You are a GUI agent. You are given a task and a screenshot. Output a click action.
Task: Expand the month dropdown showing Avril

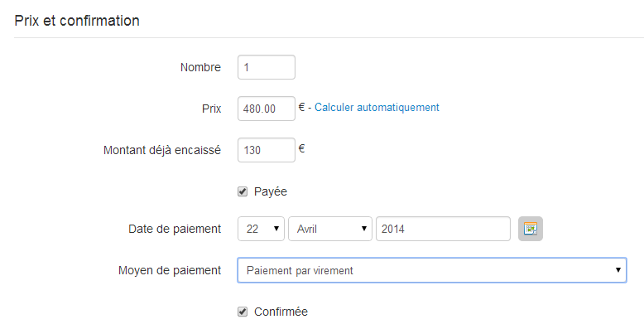(x=330, y=229)
